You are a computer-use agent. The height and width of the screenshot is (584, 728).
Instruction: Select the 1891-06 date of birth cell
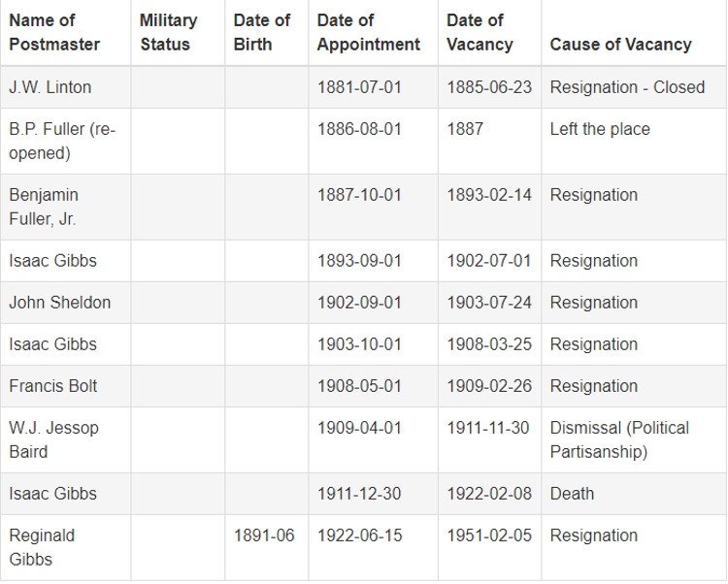[267, 547]
